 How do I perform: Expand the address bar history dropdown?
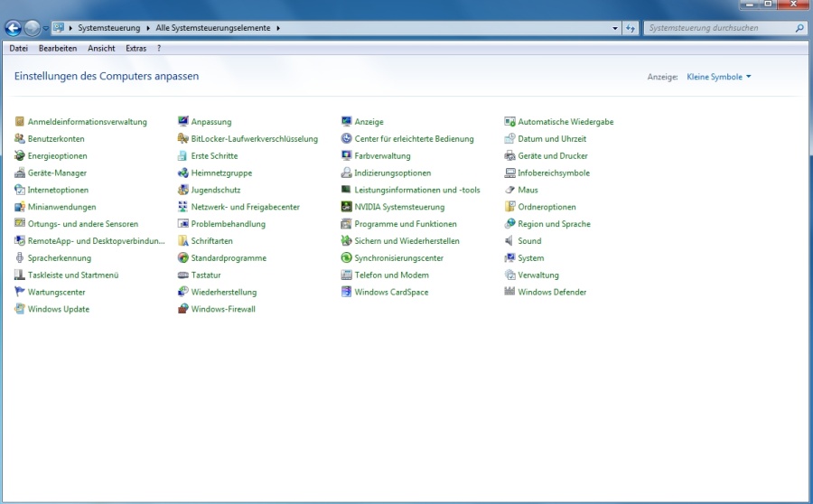[615, 29]
